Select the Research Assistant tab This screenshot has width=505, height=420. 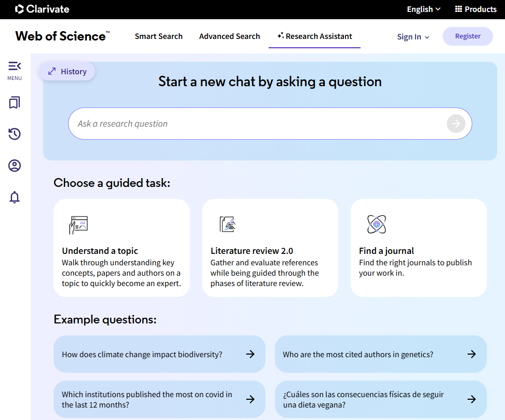[x=314, y=36]
